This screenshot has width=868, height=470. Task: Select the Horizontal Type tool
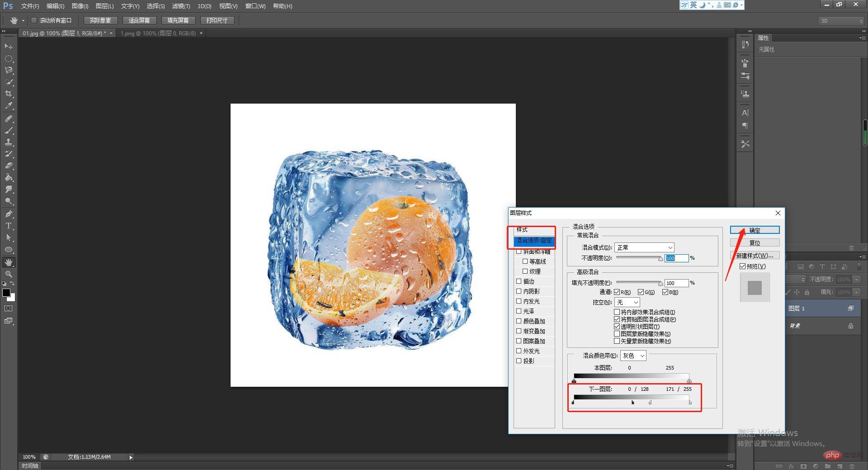pos(9,225)
